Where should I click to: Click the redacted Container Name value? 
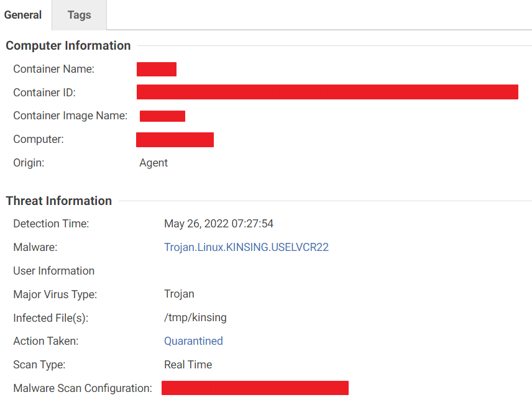[157, 69]
